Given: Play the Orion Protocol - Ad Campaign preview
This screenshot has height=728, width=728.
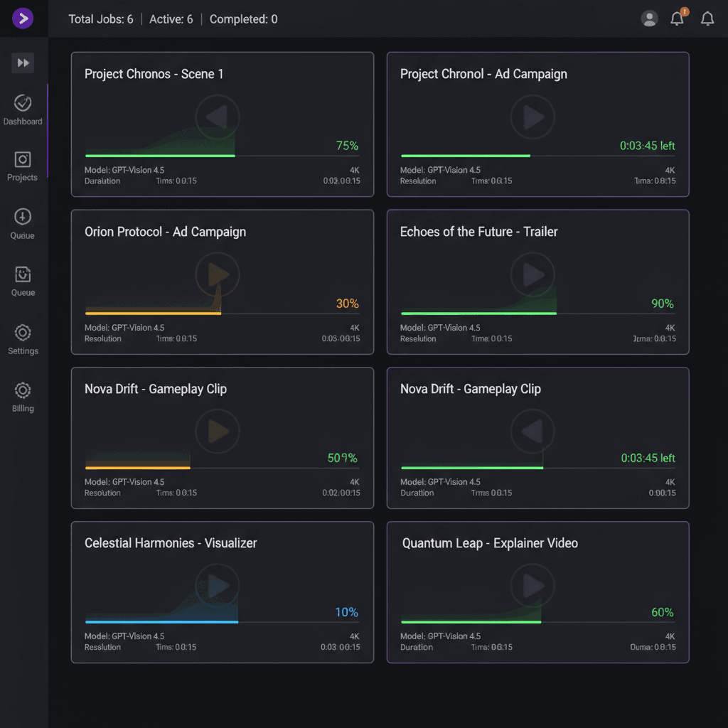Looking at the screenshot, I should pos(218,274).
